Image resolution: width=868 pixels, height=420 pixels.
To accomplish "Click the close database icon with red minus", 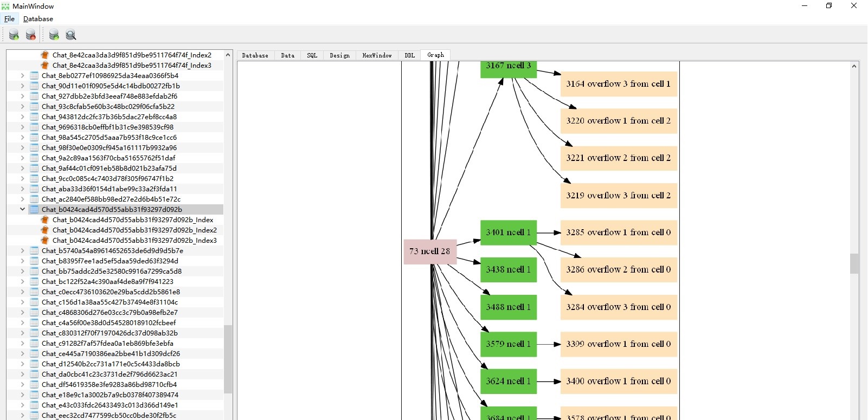I will coord(31,35).
